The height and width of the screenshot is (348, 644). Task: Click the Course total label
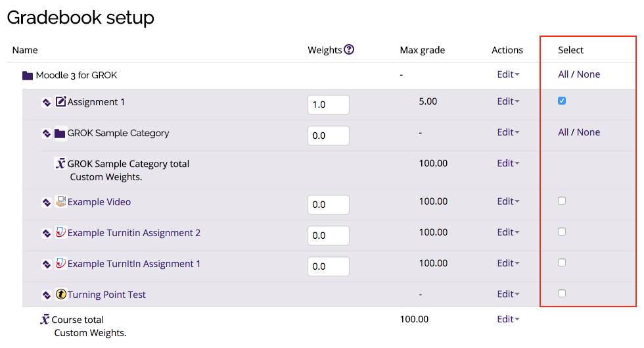pyautogui.click(x=78, y=320)
